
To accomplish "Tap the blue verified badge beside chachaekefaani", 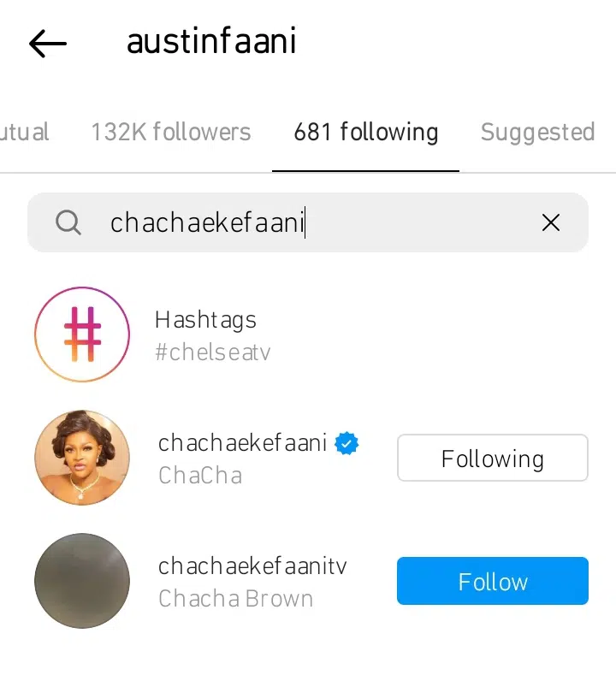I will coord(346,443).
